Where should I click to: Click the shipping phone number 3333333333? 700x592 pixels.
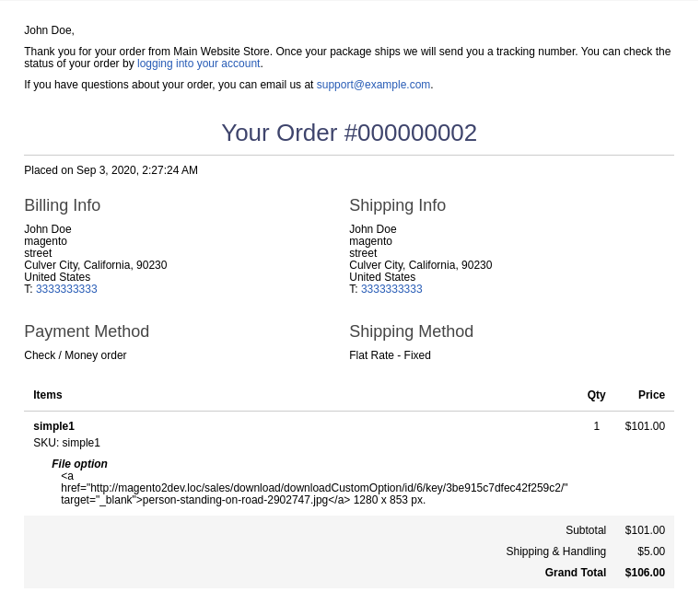[x=391, y=289]
